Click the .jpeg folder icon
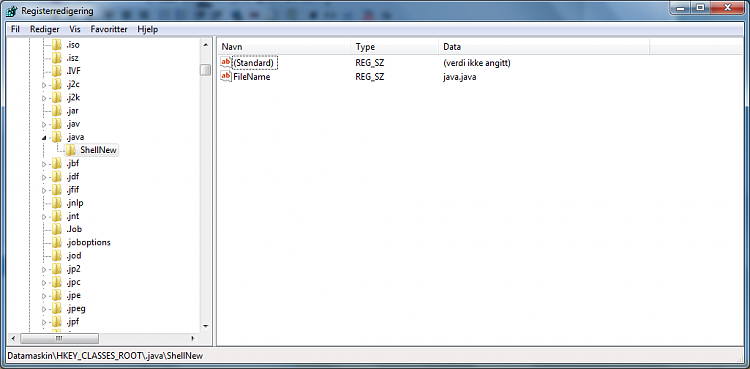 click(57, 308)
